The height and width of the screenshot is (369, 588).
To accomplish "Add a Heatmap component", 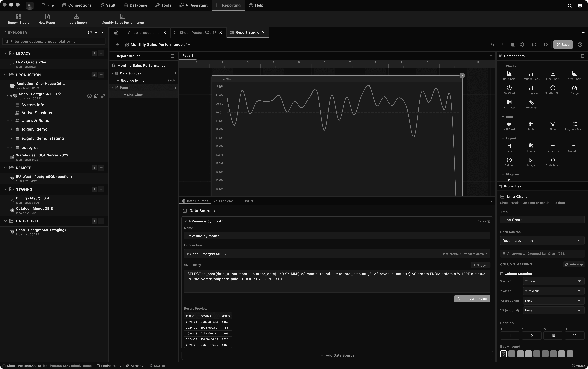I will (x=509, y=104).
